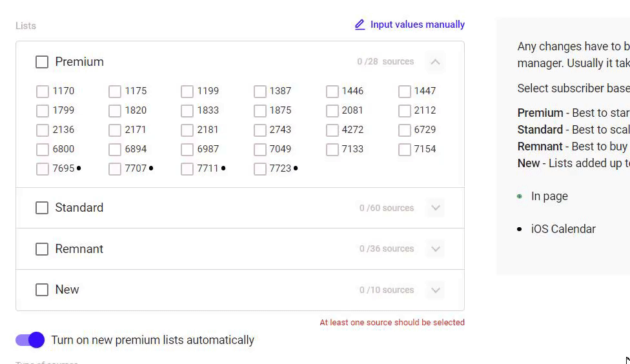Image resolution: width=630 pixels, height=364 pixels.
Task: Check the Remnant group checkbox
Action: [42, 249]
